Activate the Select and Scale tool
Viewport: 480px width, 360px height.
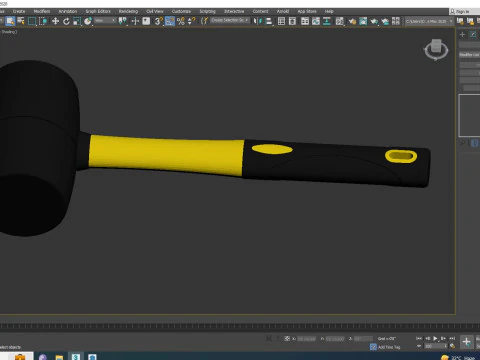click(x=77, y=21)
